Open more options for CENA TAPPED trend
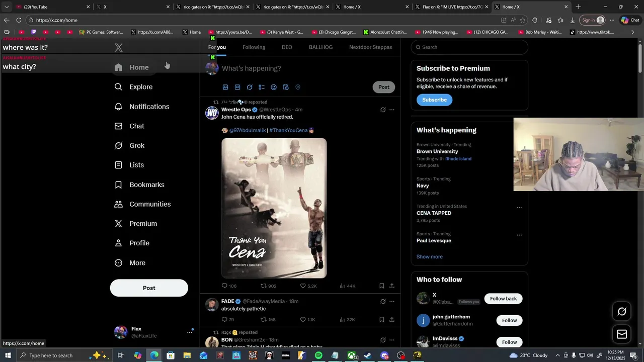644x362 pixels. [x=519, y=208]
